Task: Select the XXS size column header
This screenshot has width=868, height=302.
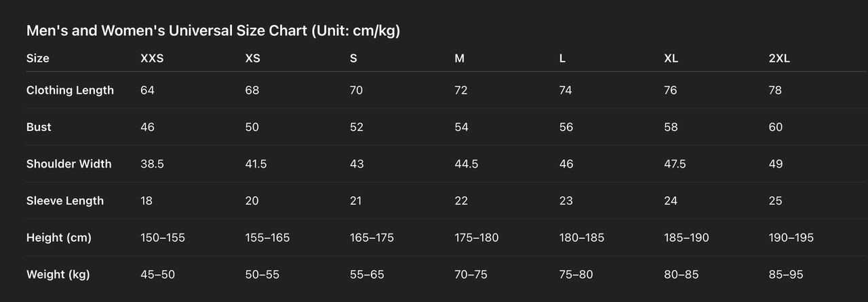Action: 152,58
